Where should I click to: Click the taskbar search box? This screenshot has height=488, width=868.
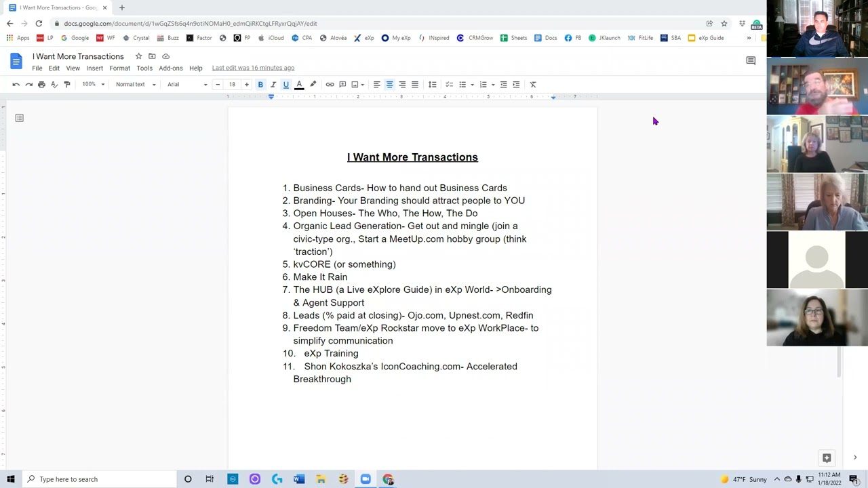click(x=98, y=479)
